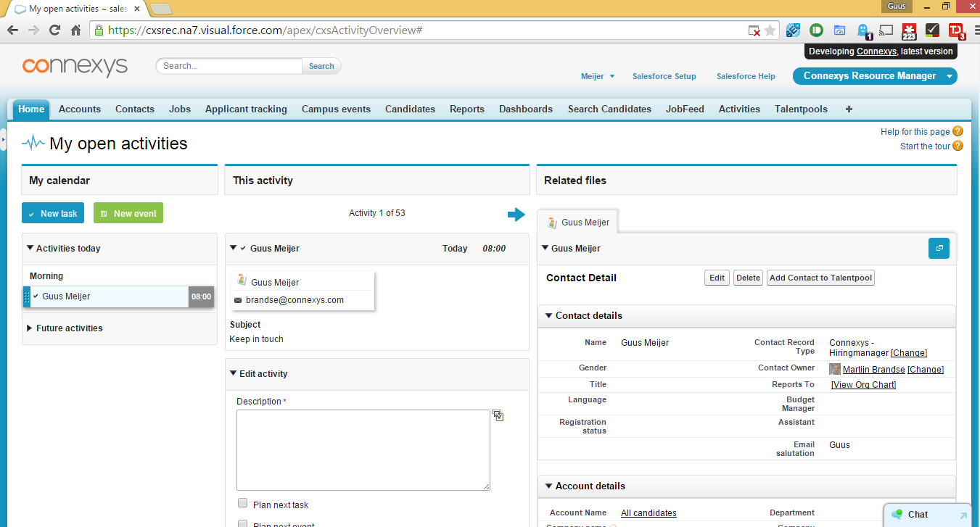
Task: Open the Martijn Brandse owner link
Action: (x=874, y=370)
